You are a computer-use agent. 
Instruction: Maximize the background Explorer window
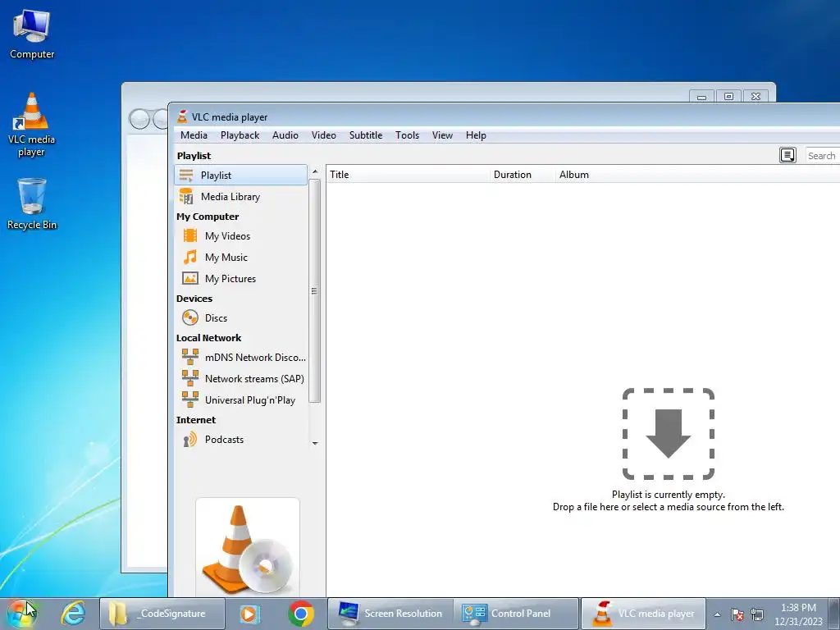pyautogui.click(x=728, y=97)
